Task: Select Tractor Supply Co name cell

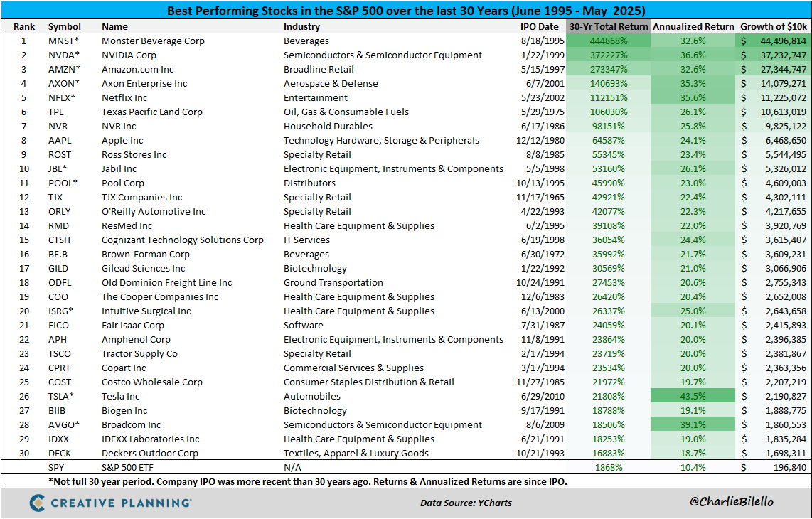Action: (x=139, y=354)
